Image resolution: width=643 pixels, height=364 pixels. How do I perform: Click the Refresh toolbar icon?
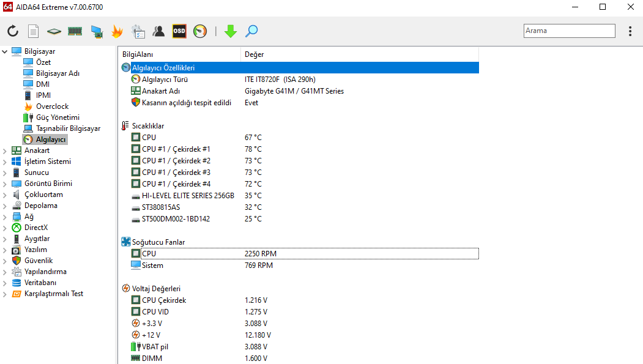pos(13,31)
